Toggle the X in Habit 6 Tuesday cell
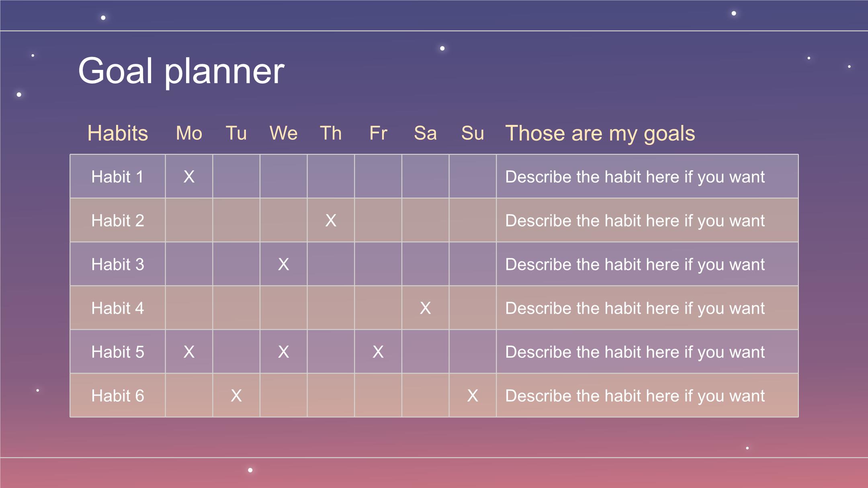 (x=236, y=396)
